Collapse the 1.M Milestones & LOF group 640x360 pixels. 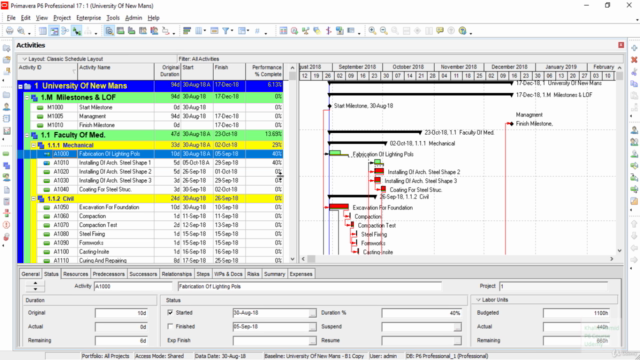click(x=27, y=98)
